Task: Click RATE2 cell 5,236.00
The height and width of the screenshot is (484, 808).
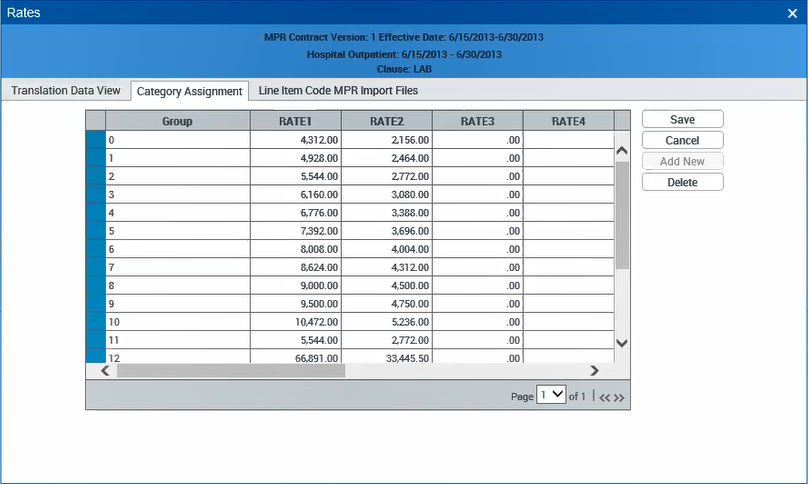Action: pyautogui.click(x=386, y=322)
